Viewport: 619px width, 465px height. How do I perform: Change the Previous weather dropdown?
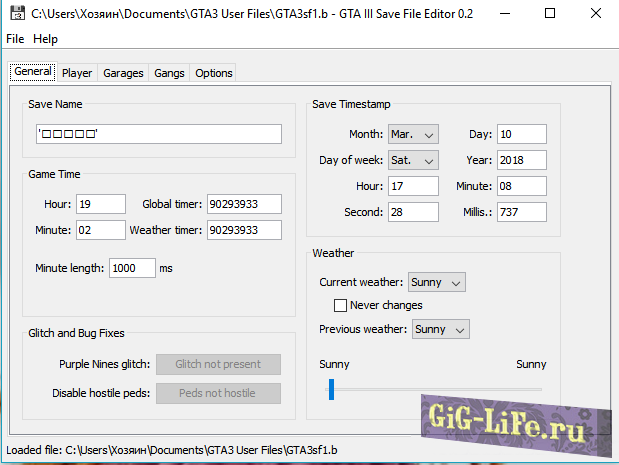[x=439, y=329]
